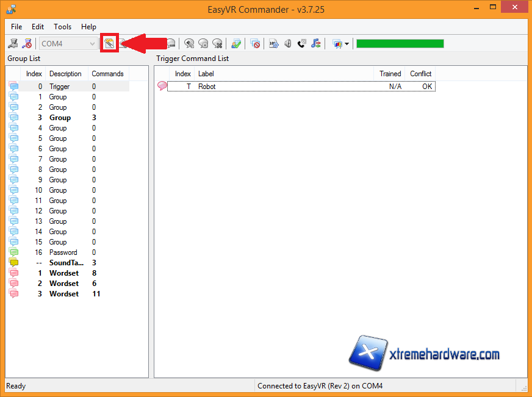The image size is (532, 397).
Task: Click the music notes toolbar icon
Action: 315,44
